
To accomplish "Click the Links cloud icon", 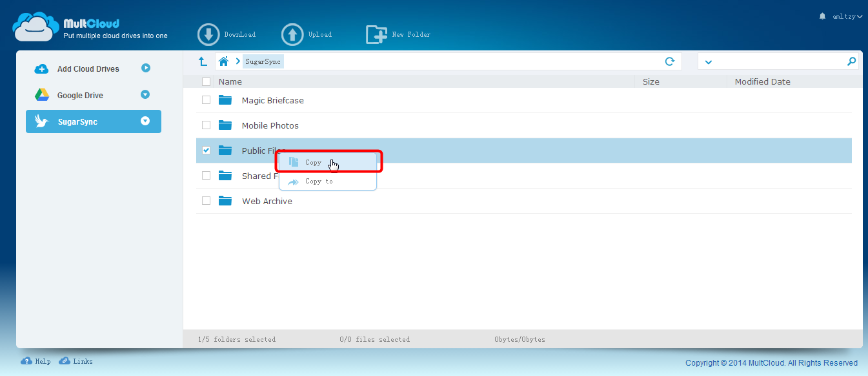I will 65,361.
